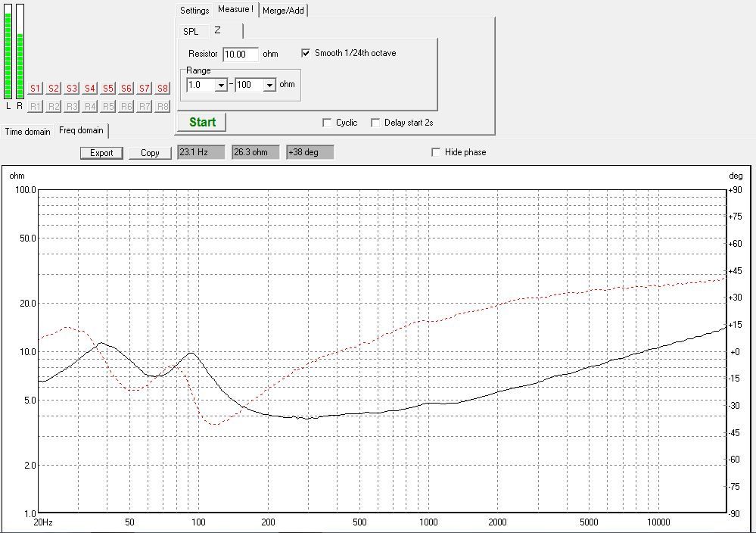Select the S1 send slot button
Image resolution: width=756 pixels, height=533 pixels.
pyautogui.click(x=36, y=89)
